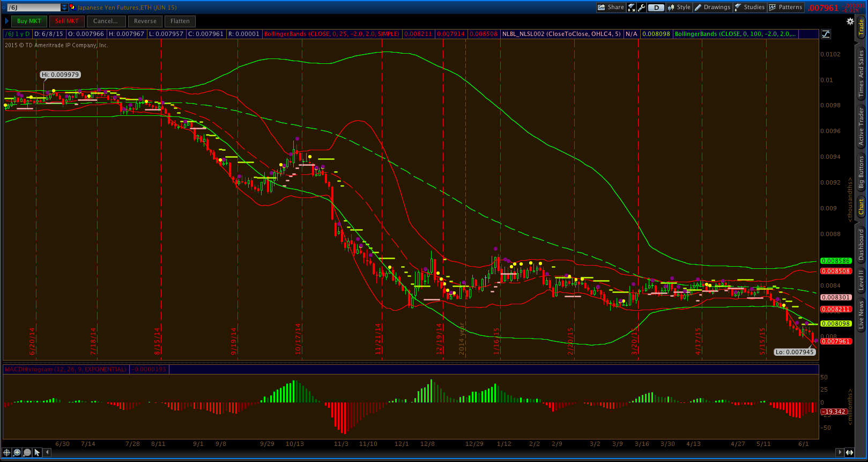Viewport: 868px width, 462px height.
Task: Open the Drawings pencil tool menu
Action: pyautogui.click(x=713, y=8)
